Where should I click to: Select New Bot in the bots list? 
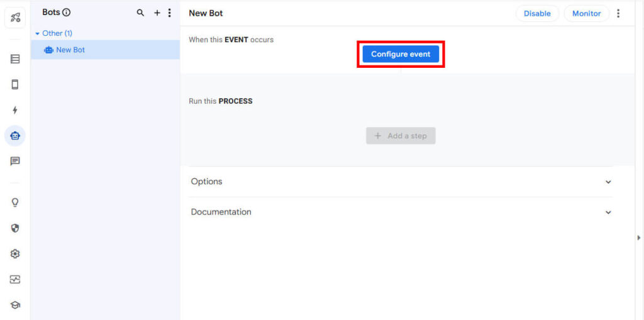70,50
